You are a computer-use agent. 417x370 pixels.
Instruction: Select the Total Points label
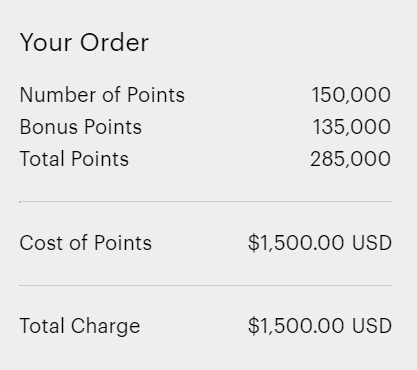74,159
